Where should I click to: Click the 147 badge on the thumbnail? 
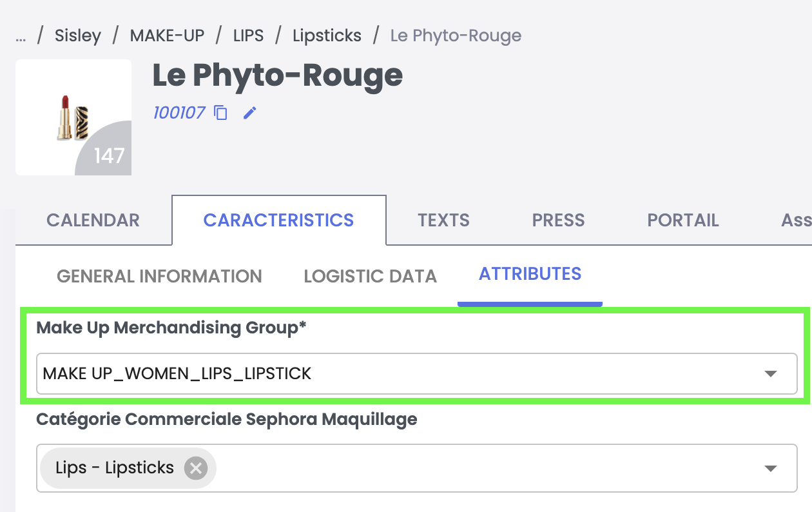click(109, 155)
